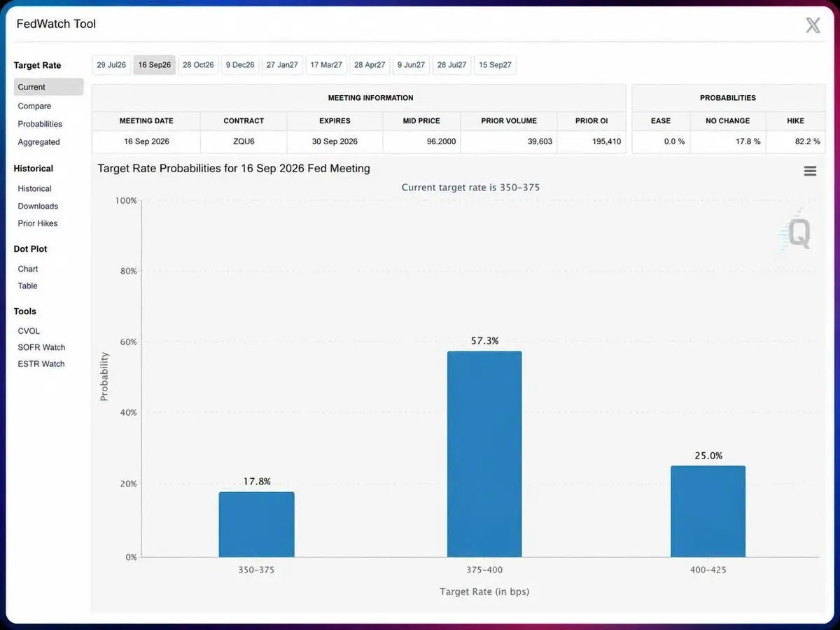Viewport: 840px width, 630px height.
Task: Click the current target rate subtitle text
Action: pyautogui.click(x=470, y=188)
